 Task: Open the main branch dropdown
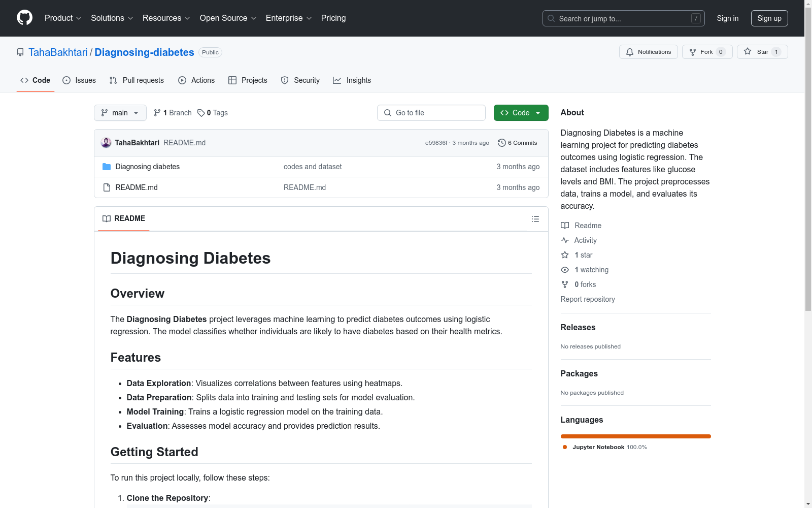[120, 113]
